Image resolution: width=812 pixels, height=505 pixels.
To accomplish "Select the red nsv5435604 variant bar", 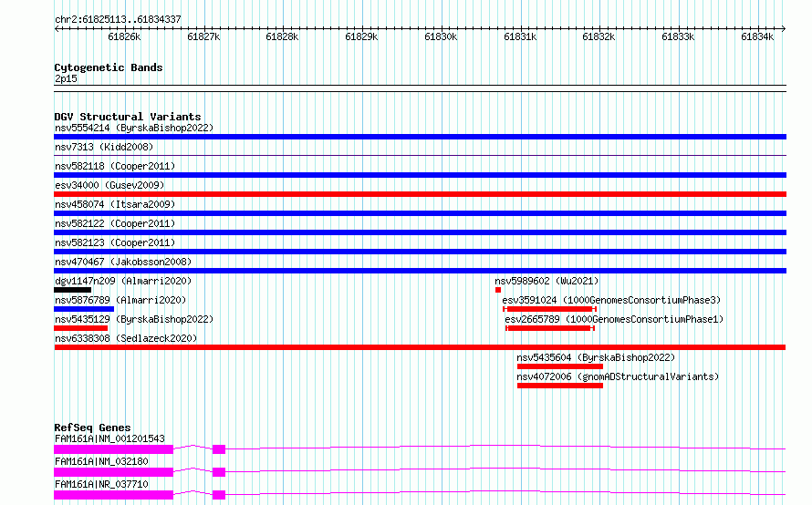I will 560,366.
